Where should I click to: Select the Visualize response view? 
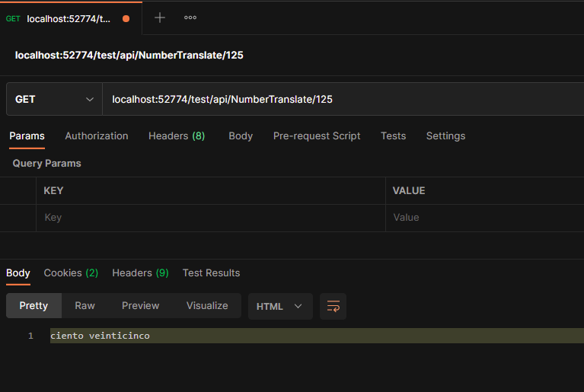point(207,306)
